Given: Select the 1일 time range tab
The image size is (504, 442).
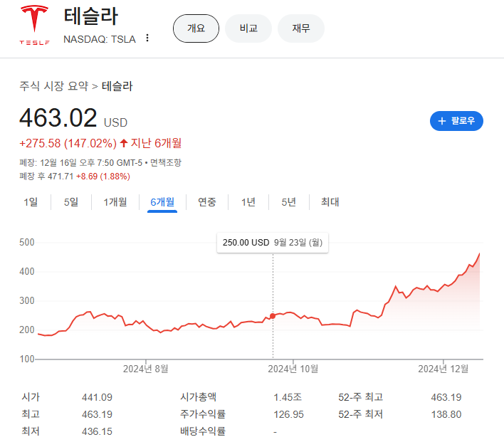Looking at the screenshot, I should point(31,202).
